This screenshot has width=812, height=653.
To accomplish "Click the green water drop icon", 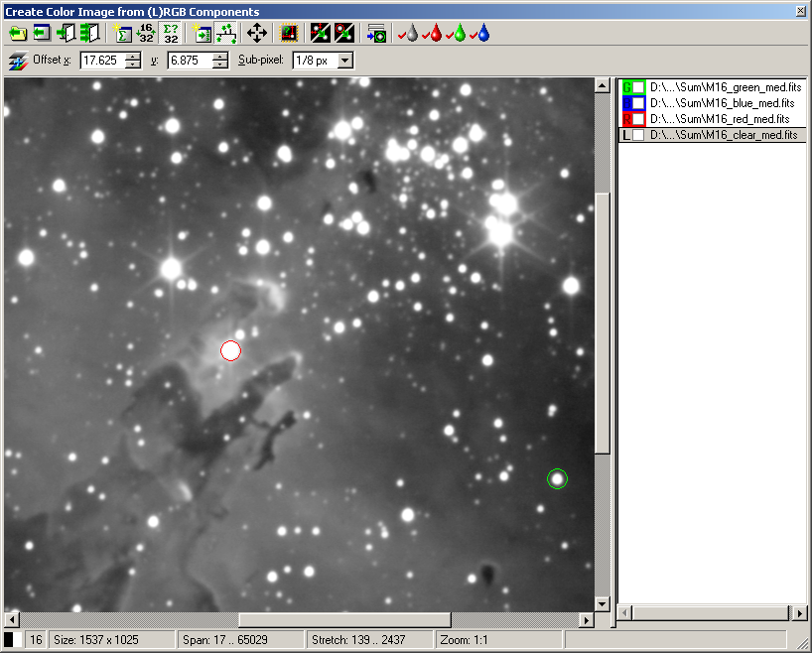I will pyautogui.click(x=458, y=33).
